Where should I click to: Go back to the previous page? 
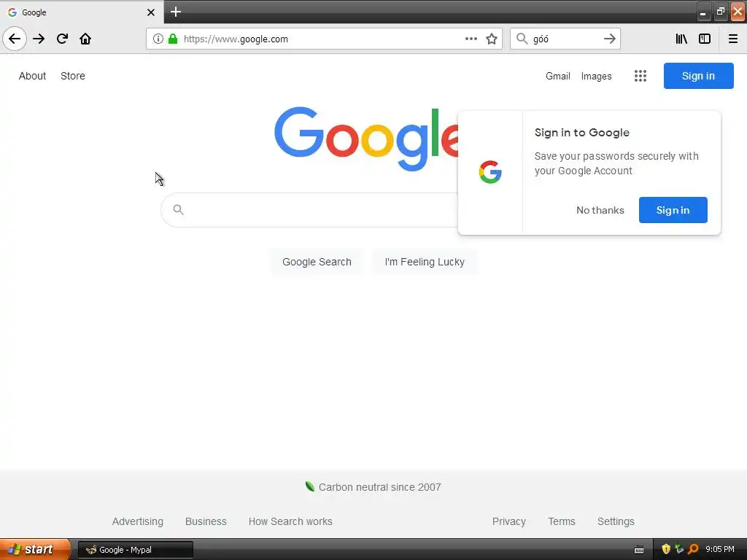[15, 39]
